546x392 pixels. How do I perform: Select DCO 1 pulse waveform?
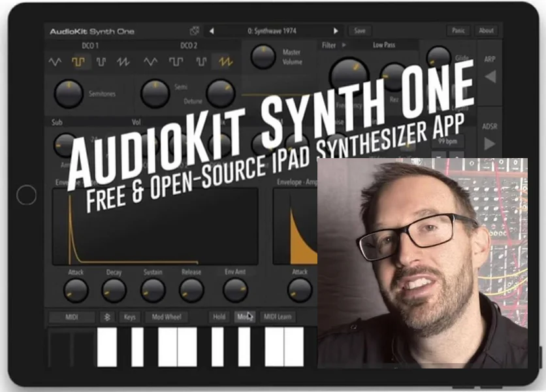pyautogui.click(x=101, y=62)
